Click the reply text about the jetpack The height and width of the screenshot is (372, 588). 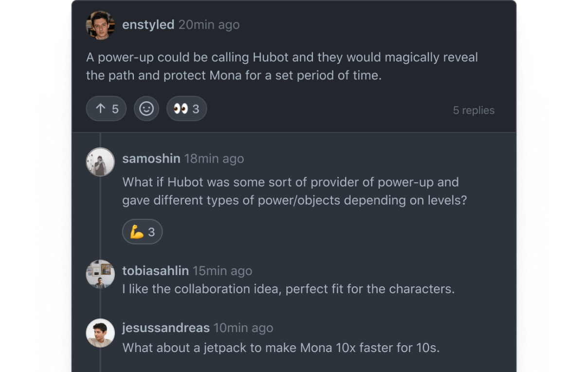(281, 348)
